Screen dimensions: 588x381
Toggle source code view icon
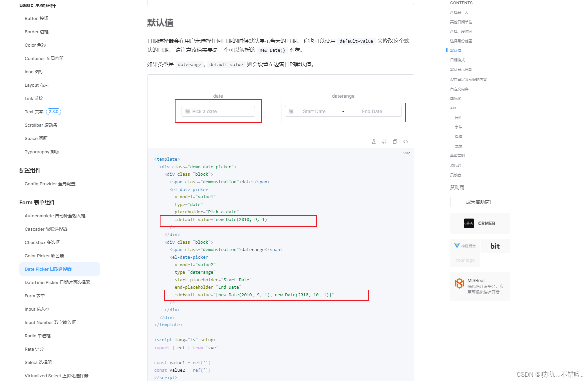coord(406,142)
